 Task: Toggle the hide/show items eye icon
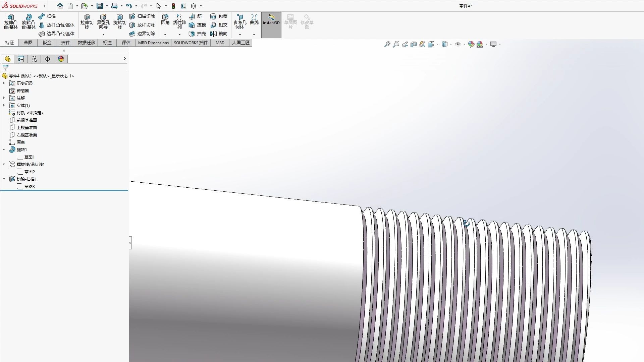(459, 44)
